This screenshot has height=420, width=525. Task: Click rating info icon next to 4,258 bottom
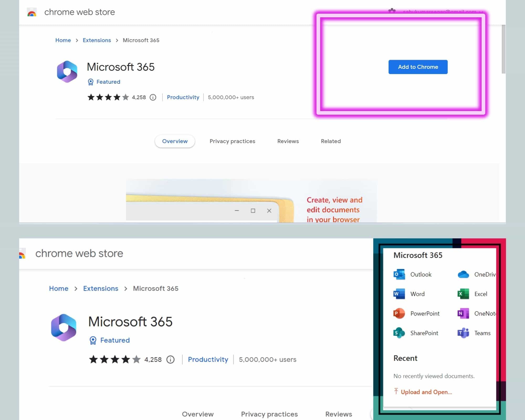[170, 359]
